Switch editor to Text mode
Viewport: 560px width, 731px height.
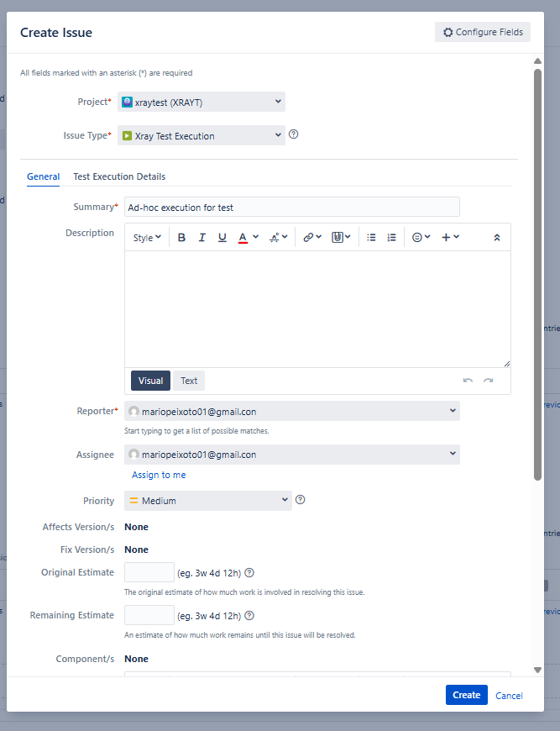(189, 381)
